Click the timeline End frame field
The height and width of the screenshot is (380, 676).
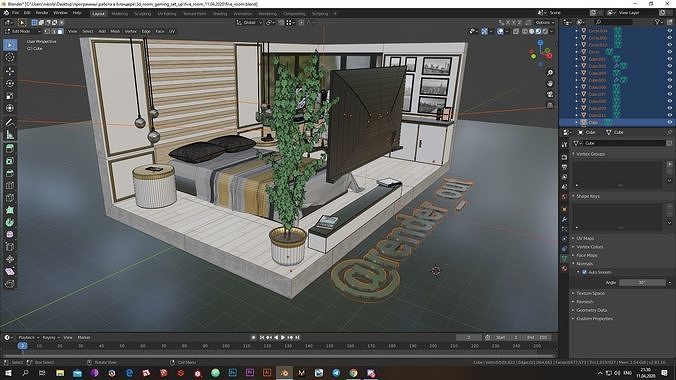[537, 338]
